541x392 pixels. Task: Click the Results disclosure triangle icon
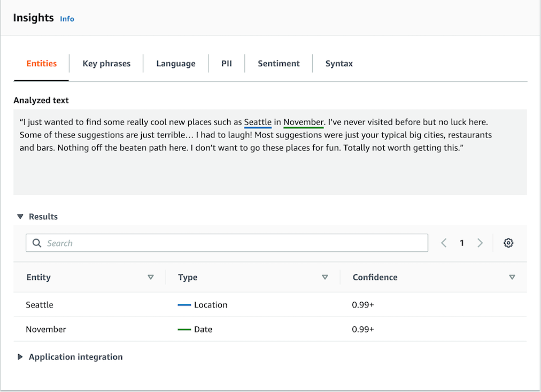click(20, 216)
